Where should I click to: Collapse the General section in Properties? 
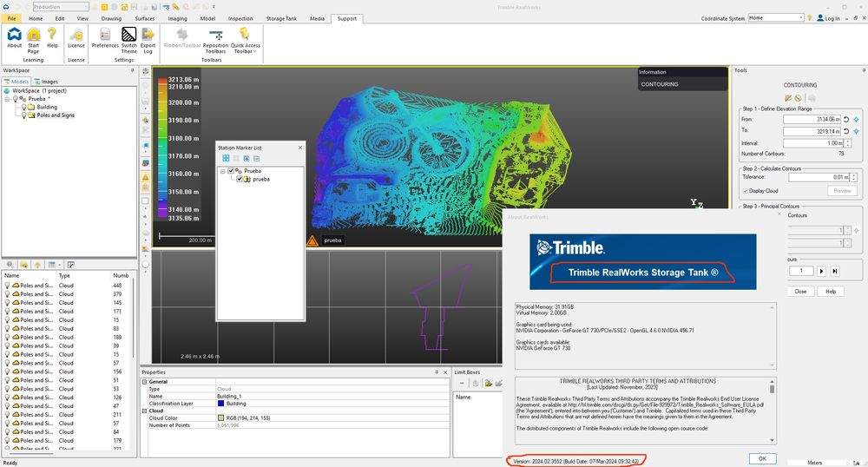(144, 382)
